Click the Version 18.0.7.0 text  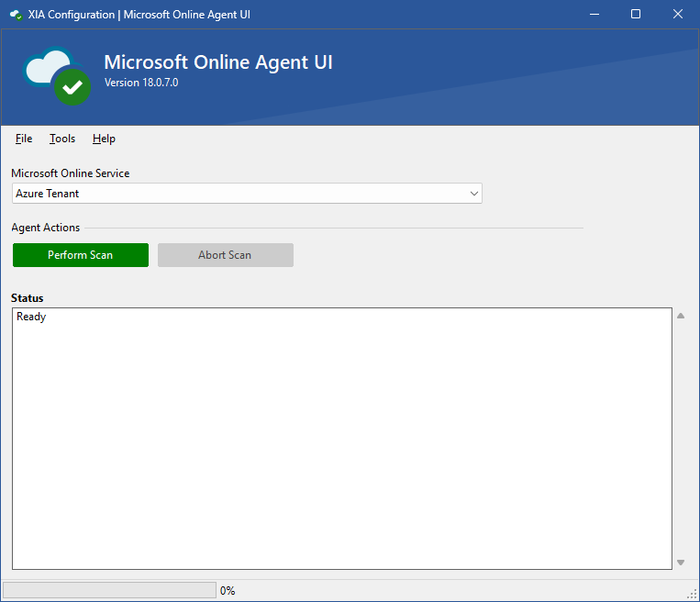[x=141, y=83]
